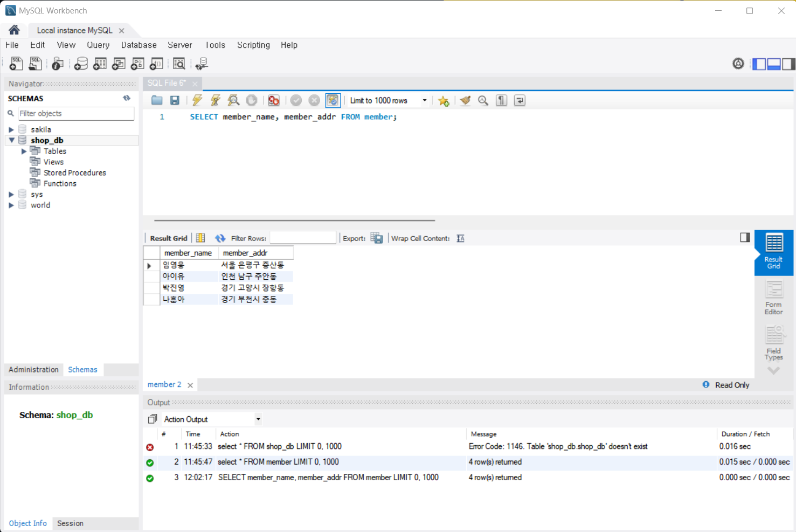The height and width of the screenshot is (532, 796).
Task: Toggle autocommit mode button
Action: (x=333, y=100)
